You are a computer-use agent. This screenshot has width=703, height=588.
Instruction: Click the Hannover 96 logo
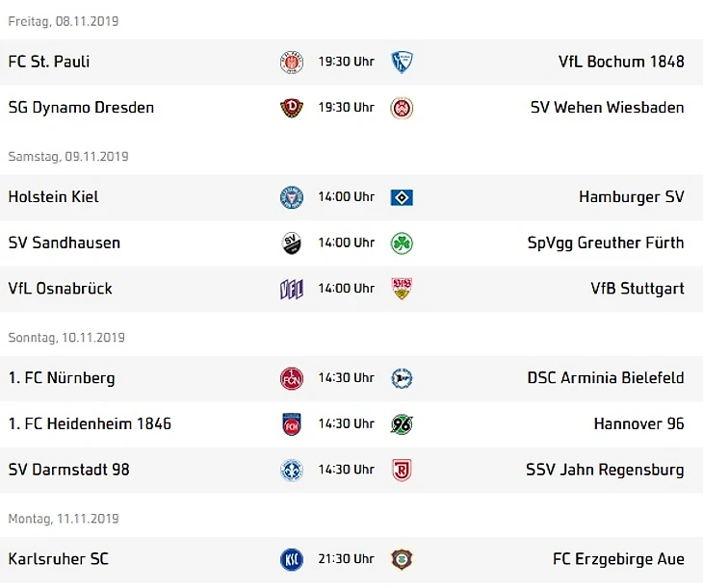[x=402, y=424]
